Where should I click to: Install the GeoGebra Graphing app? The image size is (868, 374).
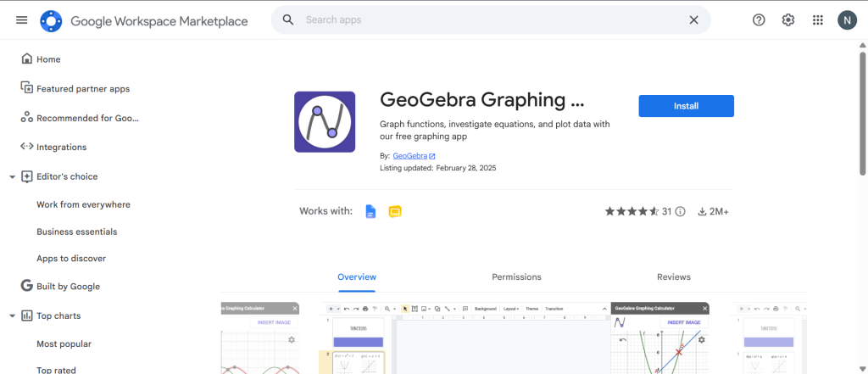click(x=687, y=106)
